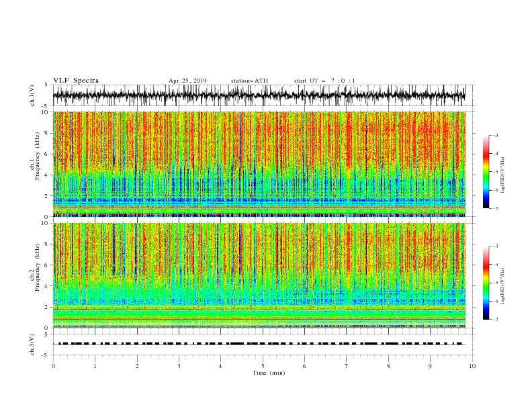
Task: Click time axis tick label "8"
Action: (x=388, y=366)
